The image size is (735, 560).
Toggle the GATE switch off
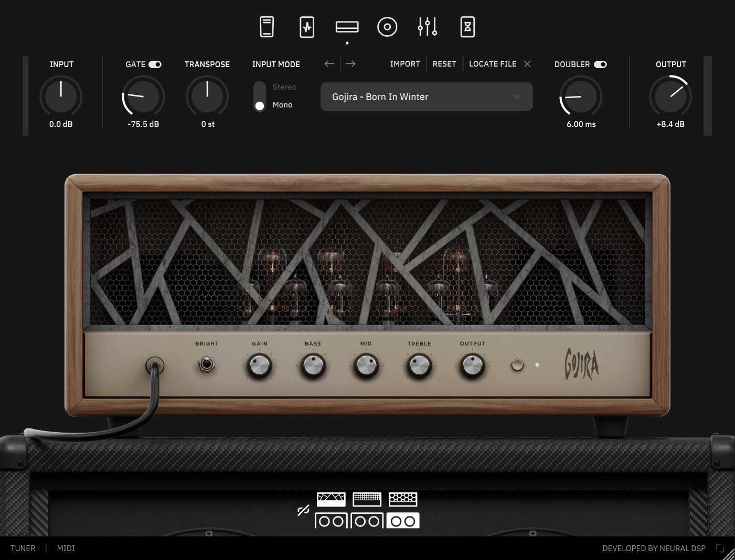(x=155, y=64)
